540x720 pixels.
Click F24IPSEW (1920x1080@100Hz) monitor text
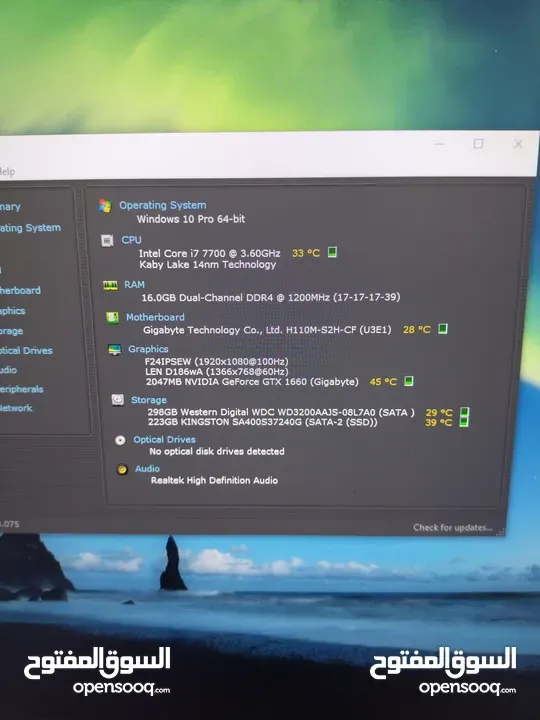(216, 361)
